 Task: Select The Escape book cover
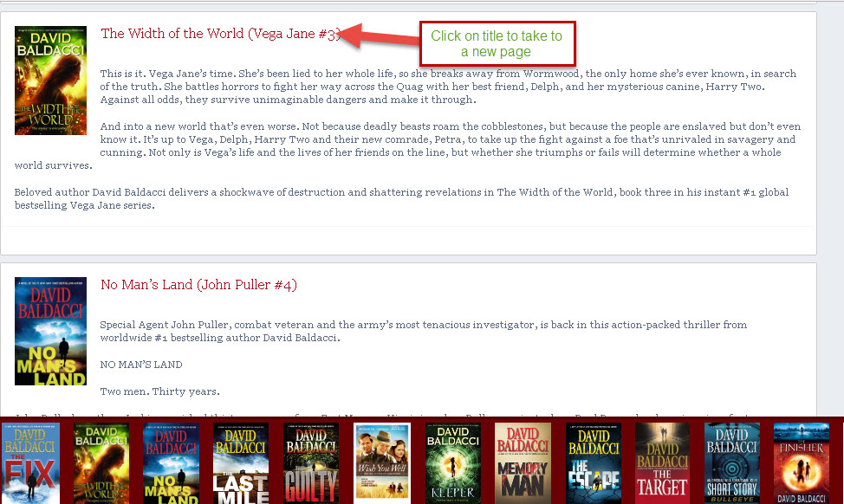pos(594,463)
